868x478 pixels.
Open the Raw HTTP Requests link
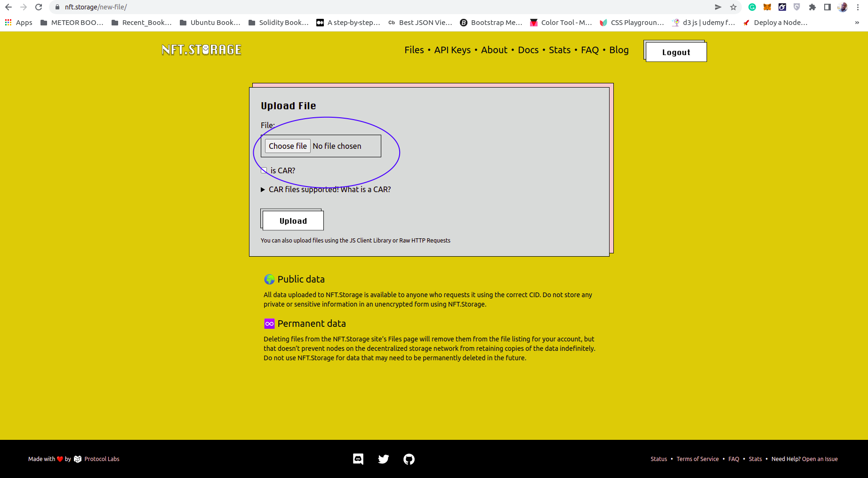(425, 241)
